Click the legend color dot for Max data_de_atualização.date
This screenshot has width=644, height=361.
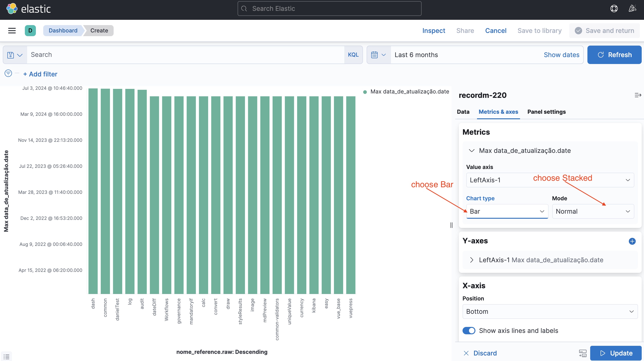click(x=365, y=92)
